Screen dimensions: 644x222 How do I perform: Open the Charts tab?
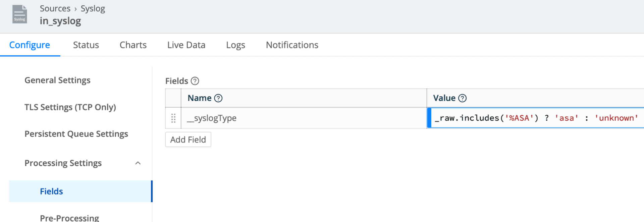(x=133, y=45)
